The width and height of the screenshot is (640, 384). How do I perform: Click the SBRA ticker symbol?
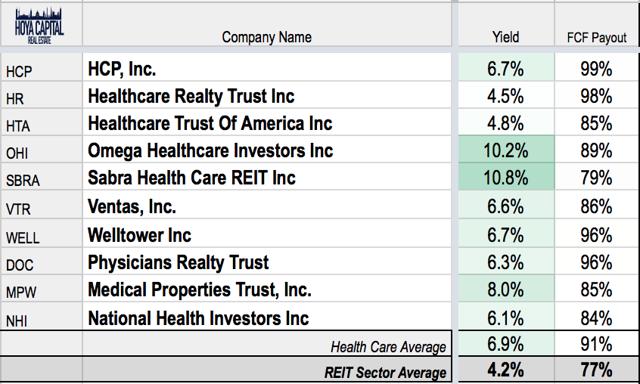23,180
